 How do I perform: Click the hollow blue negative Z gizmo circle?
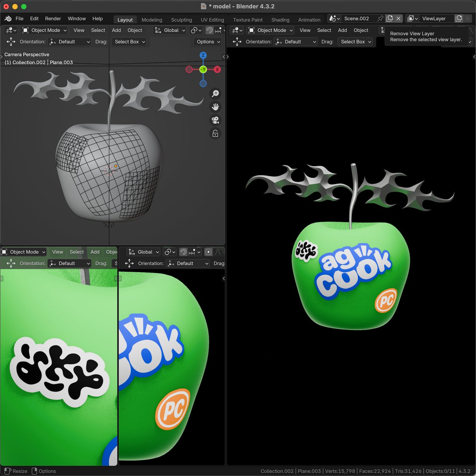click(203, 84)
